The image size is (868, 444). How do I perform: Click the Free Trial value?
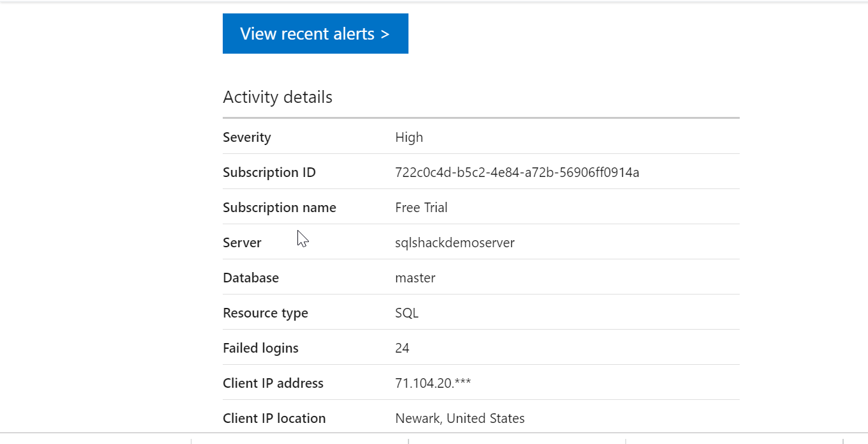point(421,208)
